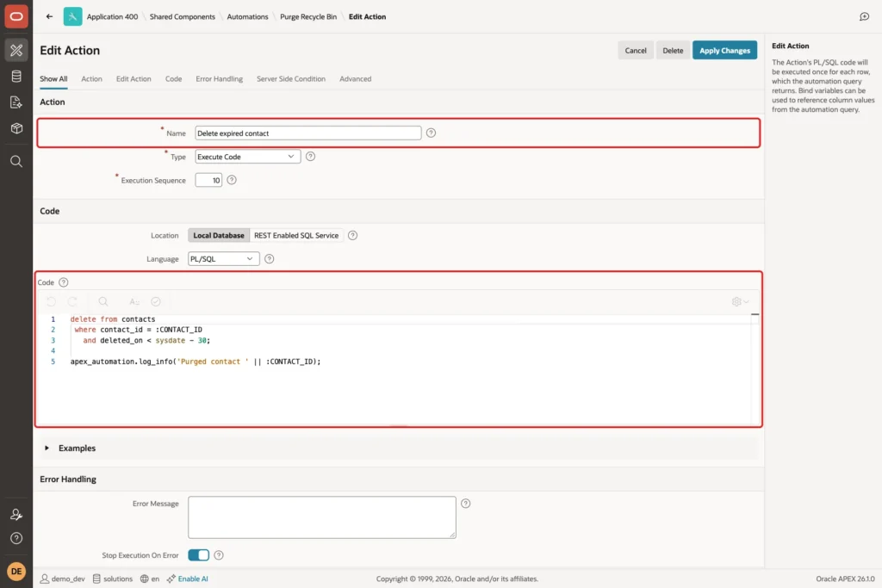Open the sidebar search magnifier
Screen dimensions: 882x588
click(x=16, y=161)
